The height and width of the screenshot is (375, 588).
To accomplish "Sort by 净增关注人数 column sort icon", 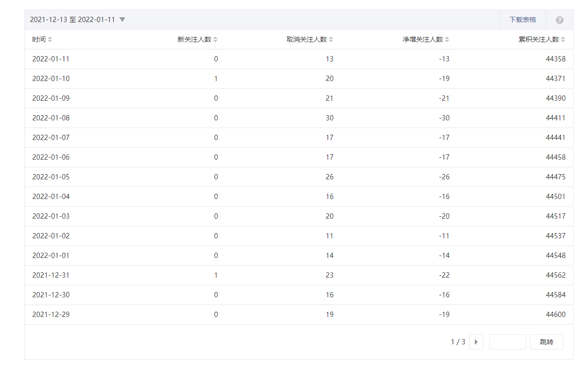I will click(447, 39).
